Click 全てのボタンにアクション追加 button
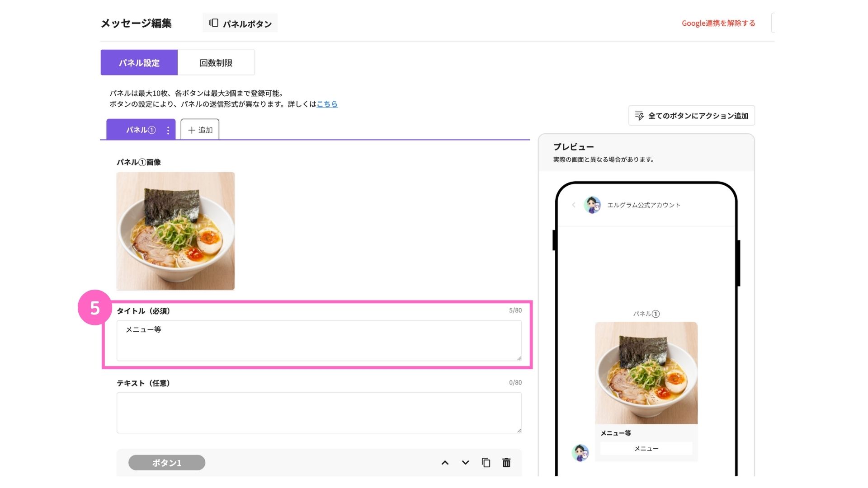 692,116
